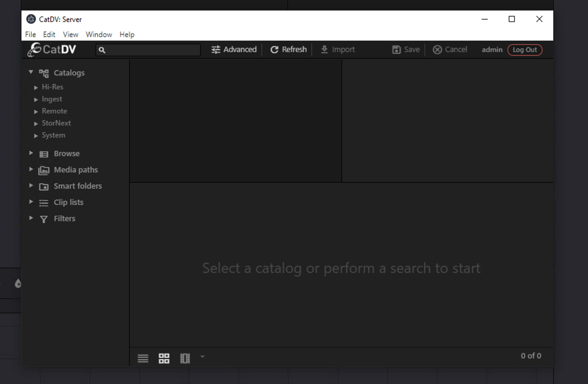Click the Import download arrow icon
The image size is (588, 384).
point(324,49)
